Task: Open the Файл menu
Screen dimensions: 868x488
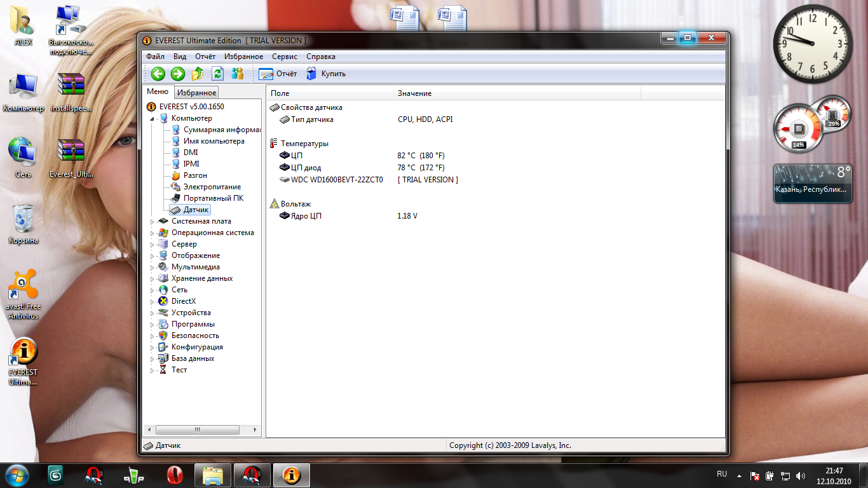Action: 155,57
